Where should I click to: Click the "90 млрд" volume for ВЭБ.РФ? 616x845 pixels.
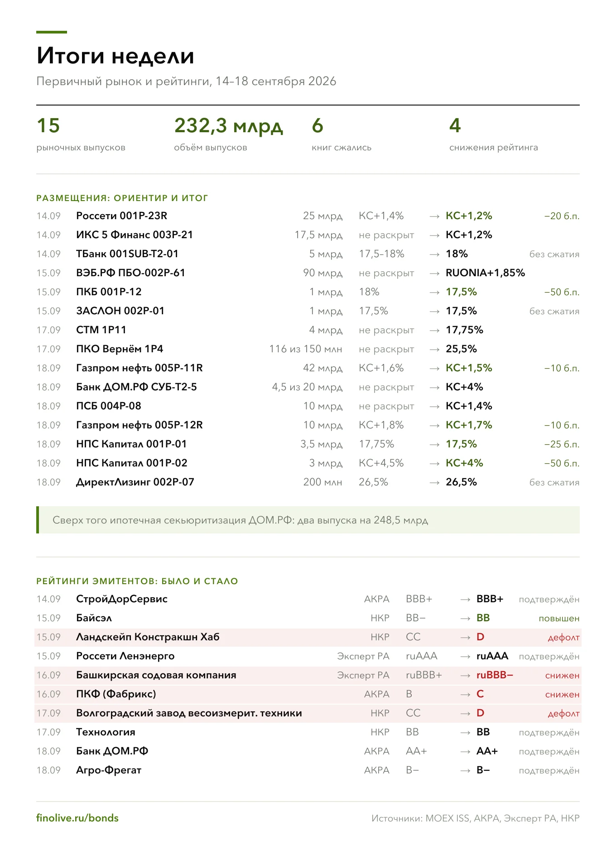323,273
